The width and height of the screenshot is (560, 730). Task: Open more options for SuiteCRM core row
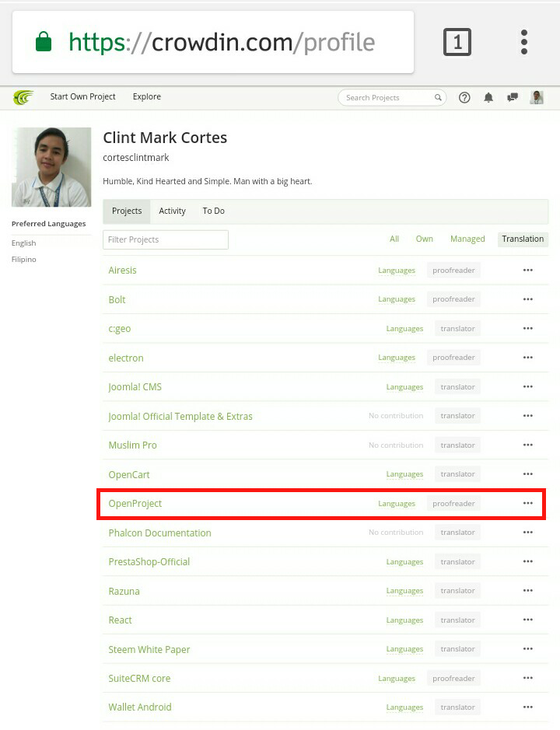coord(527,678)
